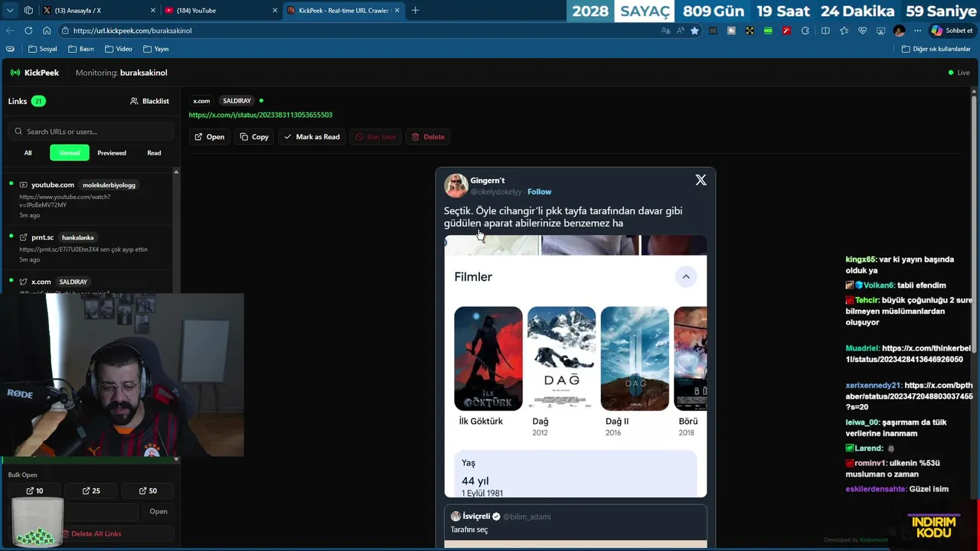Click the KickPeek logo

click(x=34, y=73)
